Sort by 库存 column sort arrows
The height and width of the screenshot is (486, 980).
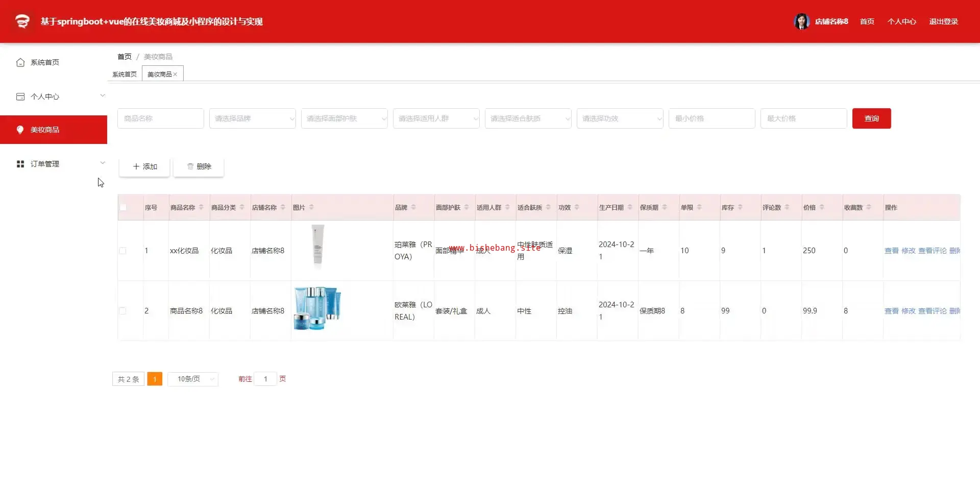(740, 207)
